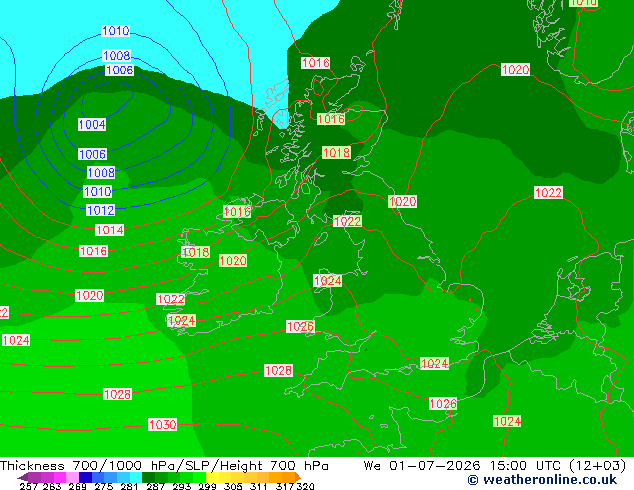Click the legend value 257
The height and width of the screenshot is (490, 634).
29,486
